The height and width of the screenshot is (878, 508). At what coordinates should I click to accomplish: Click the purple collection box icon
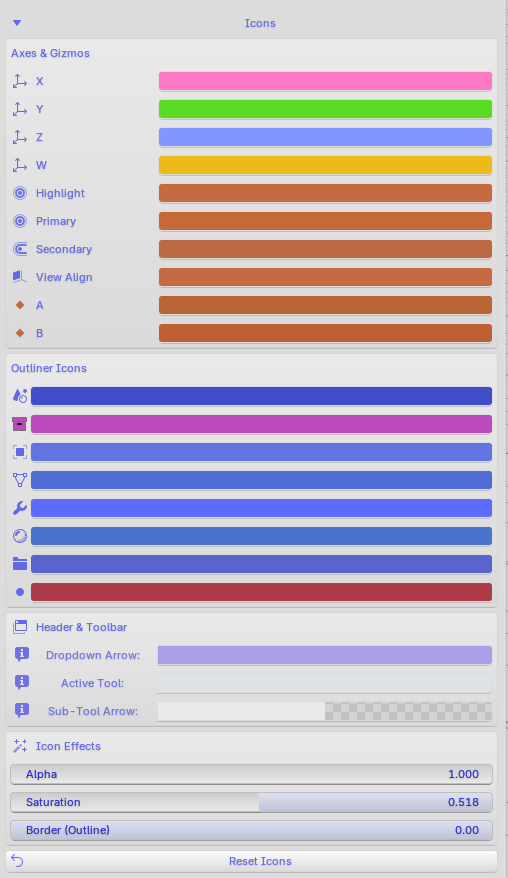(20, 424)
